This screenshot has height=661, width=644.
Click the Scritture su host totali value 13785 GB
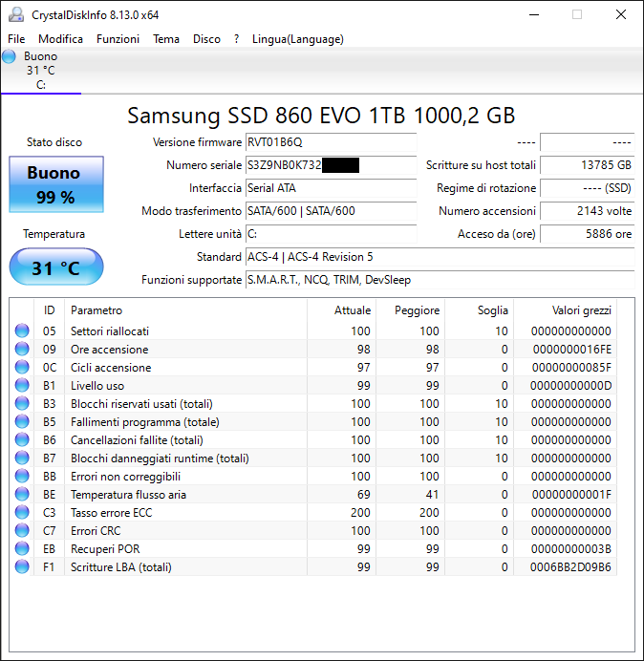[587, 165]
